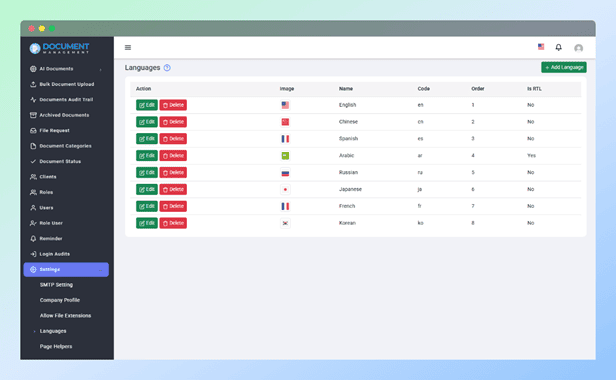616x380 pixels.
Task: Click the Name column header
Action: point(346,89)
